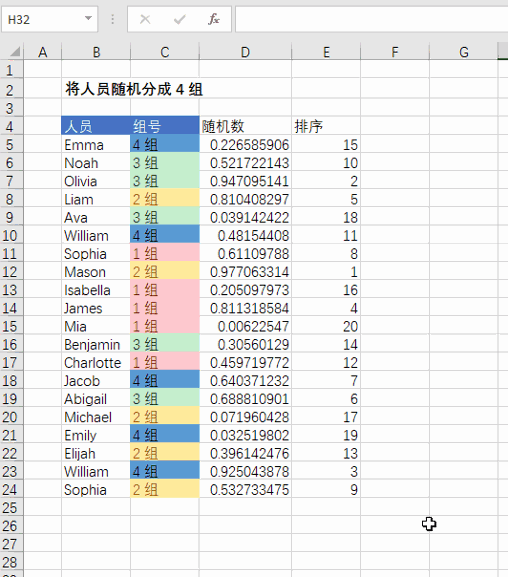Select the cell containing Noah
This screenshot has height=577, width=508.
(96, 163)
